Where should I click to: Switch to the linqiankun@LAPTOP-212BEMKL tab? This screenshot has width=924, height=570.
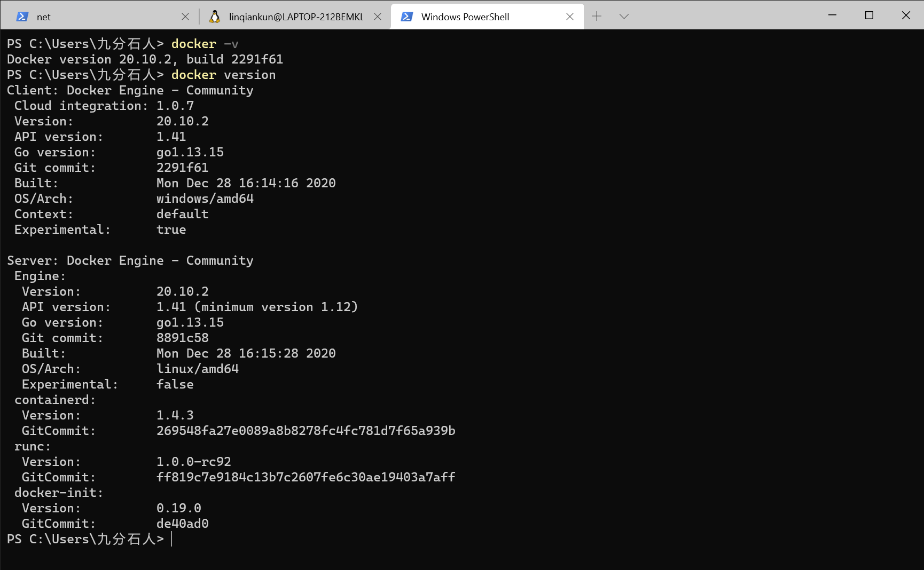click(x=295, y=17)
